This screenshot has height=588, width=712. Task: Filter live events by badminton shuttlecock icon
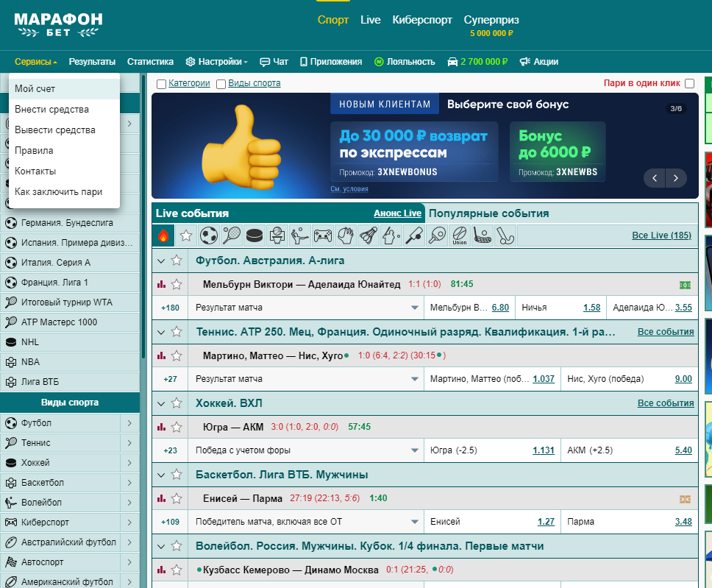tap(369, 235)
